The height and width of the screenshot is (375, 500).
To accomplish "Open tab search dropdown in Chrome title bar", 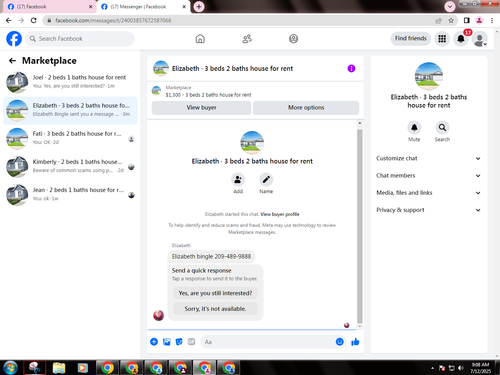I will (450, 6).
